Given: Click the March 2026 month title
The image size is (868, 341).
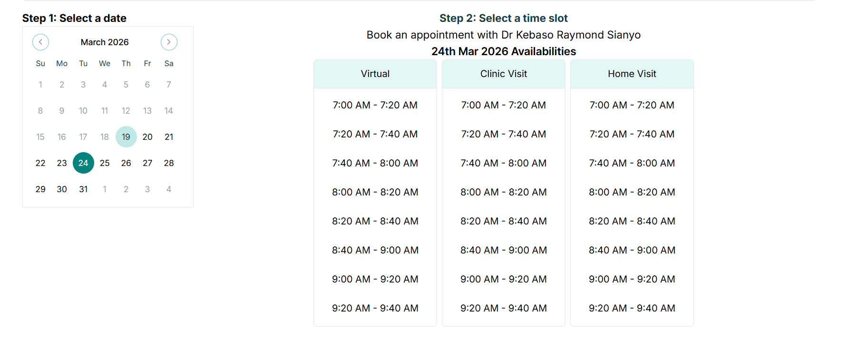Looking at the screenshot, I should coord(105,42).
